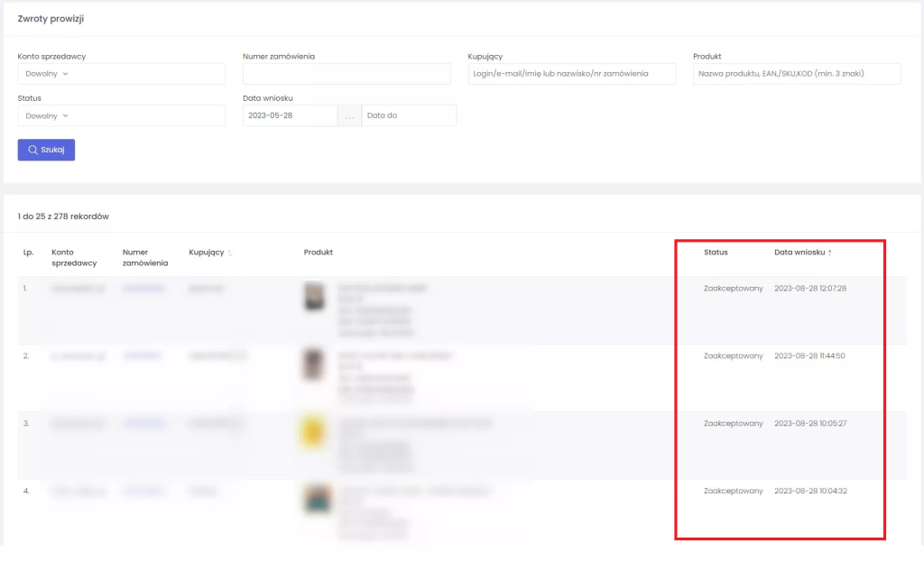Click the start date field 2023-05-28
Viewport: 924px width, 561px height.
click(290, 115)
